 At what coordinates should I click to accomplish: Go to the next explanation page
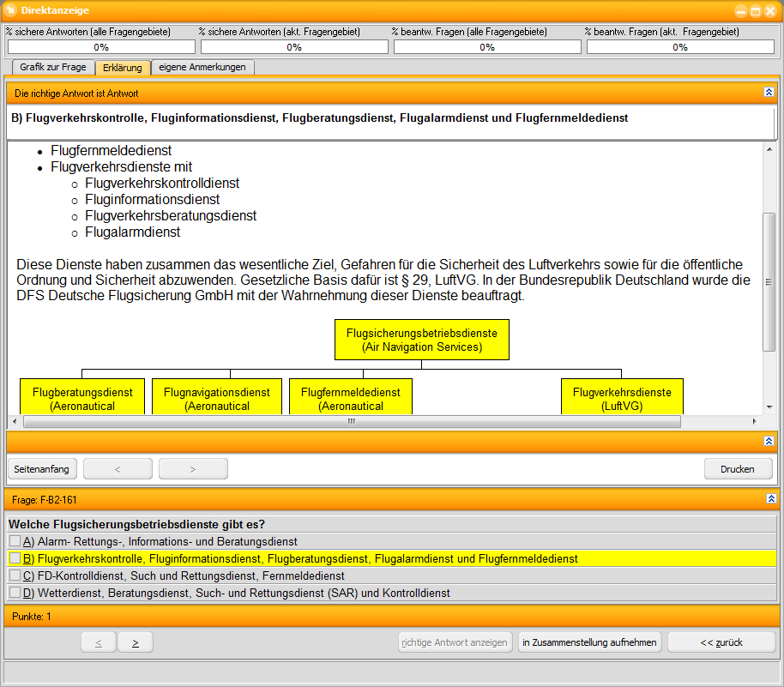tap(193, 469)
